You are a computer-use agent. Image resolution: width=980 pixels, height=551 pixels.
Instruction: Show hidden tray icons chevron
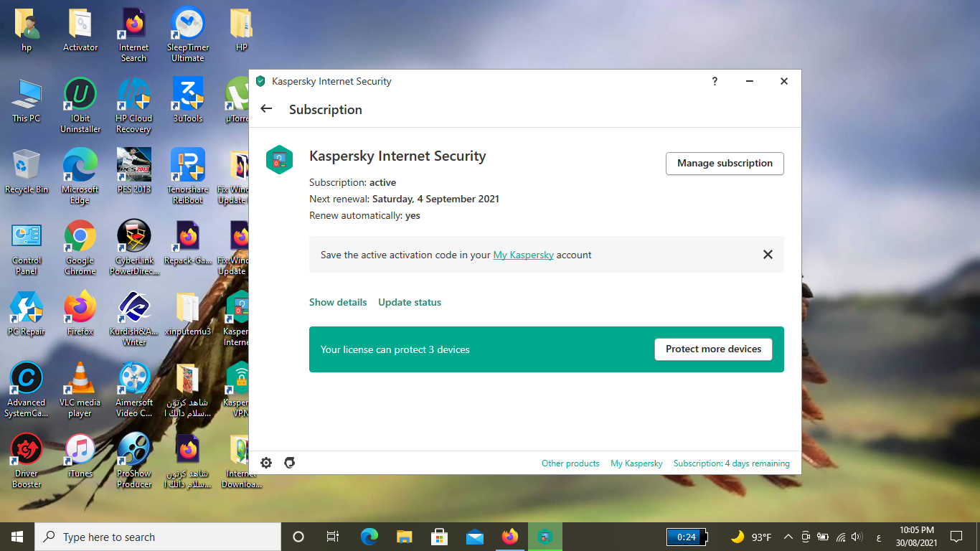788,537
